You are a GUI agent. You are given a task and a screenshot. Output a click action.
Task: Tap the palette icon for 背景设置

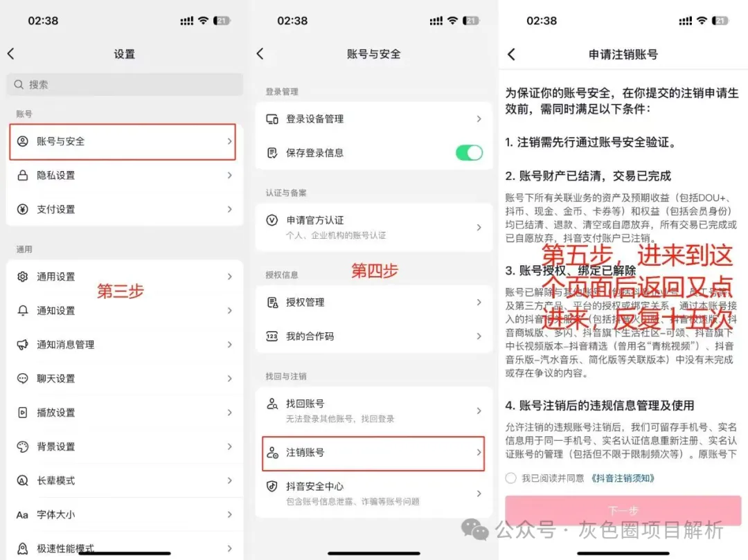tap(23, 446)
